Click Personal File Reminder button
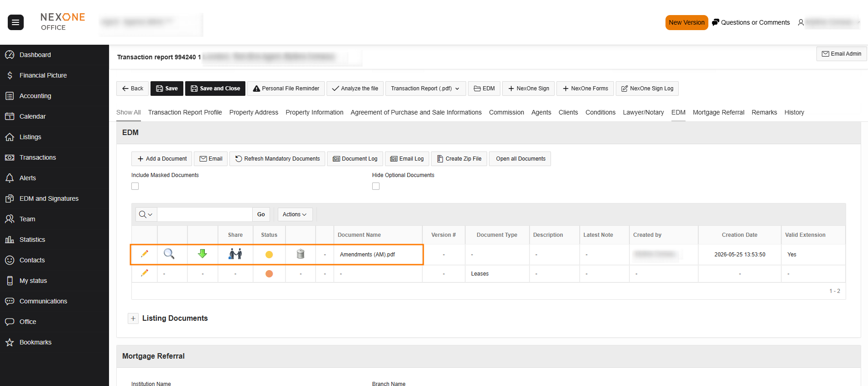868x386 pixels. pos(286,89)
